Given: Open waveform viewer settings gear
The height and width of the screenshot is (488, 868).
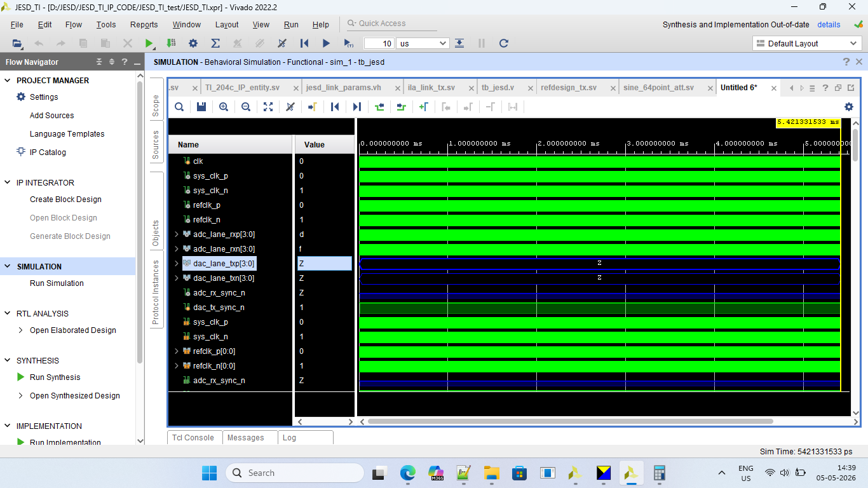Looking at the screenshot, I should (x=849, y=107).
